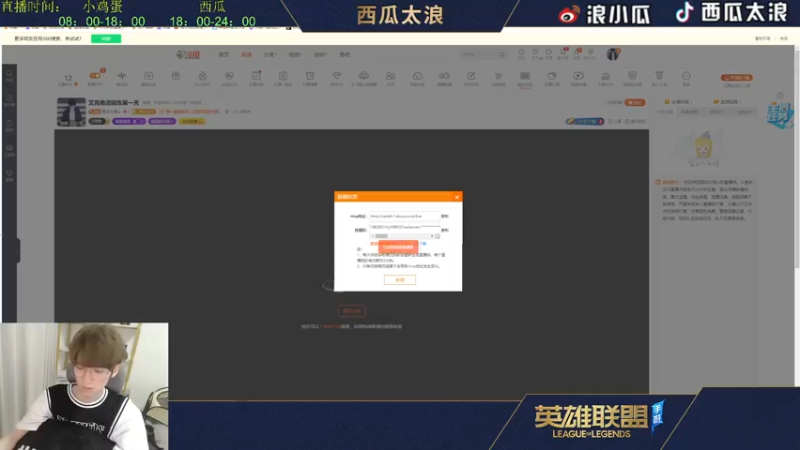The width and height of the screenshot is (800, 450).
Task: Dismiss the notification bar using 关闭
Action: click(784, 39)
